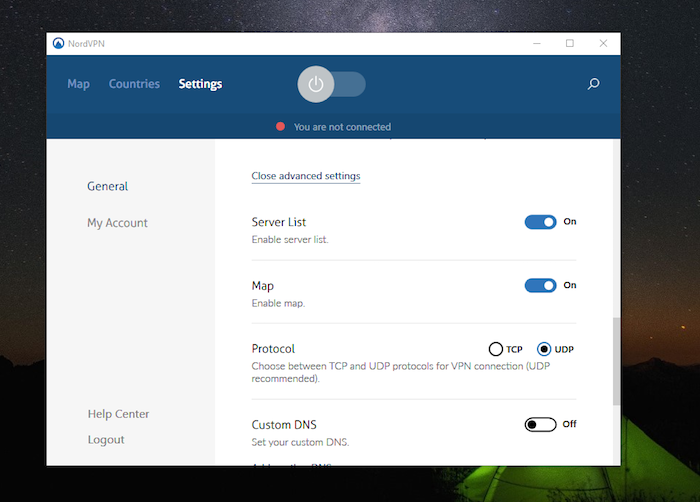700x502 pixels.
Task: Click the 'Protocol' setting heading
Action: [x=273, y=349]
